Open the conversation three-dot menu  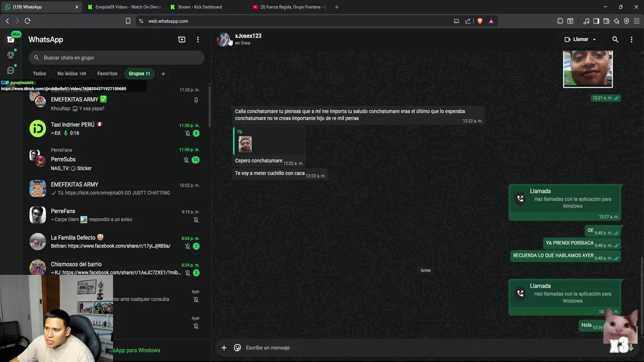coord(631,39)
